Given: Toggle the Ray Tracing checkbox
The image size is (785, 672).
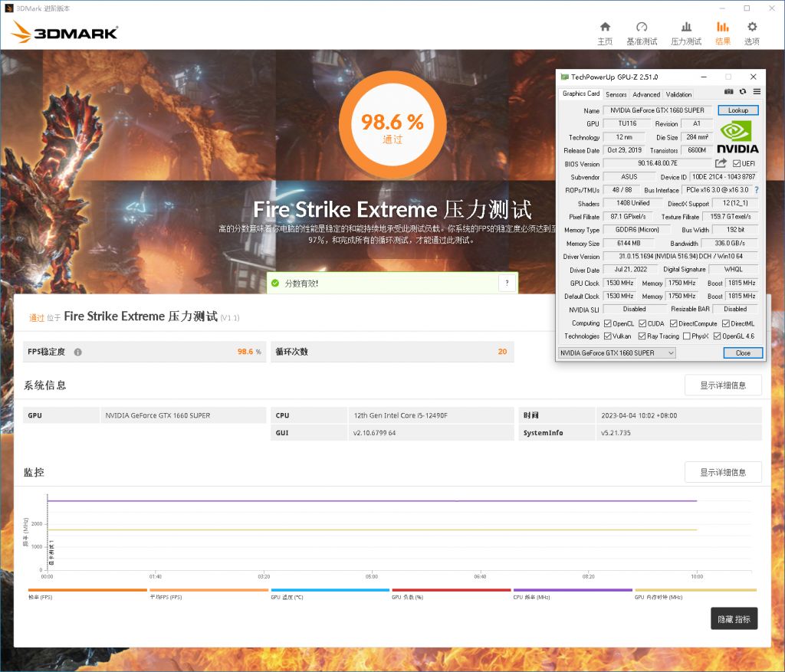Looking at the screenshot, I should pos(642,336).
